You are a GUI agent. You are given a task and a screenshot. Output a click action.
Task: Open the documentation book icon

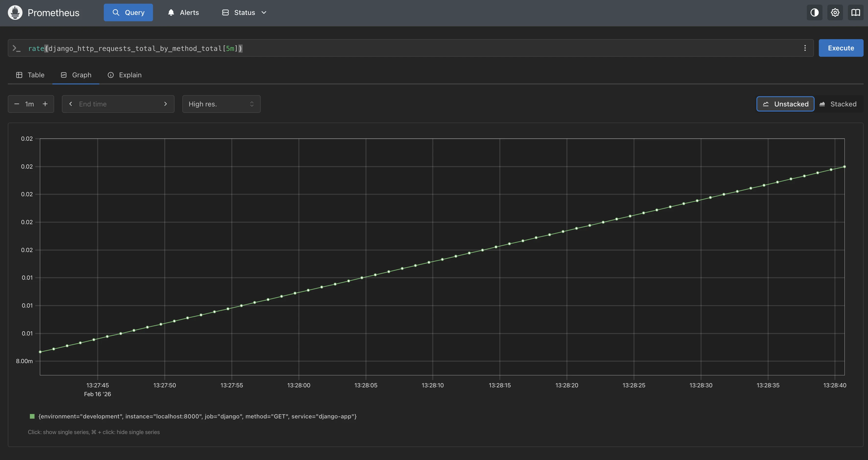856,12
